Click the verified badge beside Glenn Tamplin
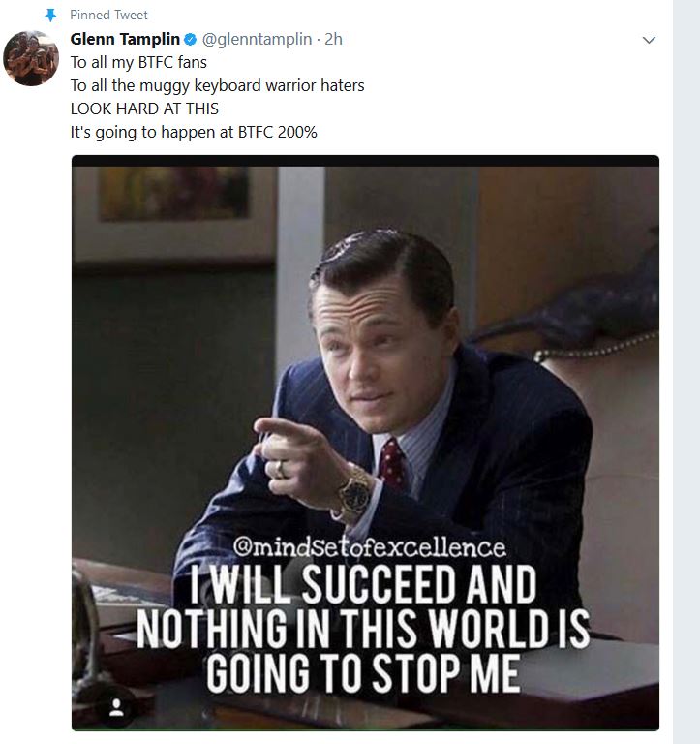Image resolution: width=700 pixels, height=744 pixels. (x=190, y=40)
